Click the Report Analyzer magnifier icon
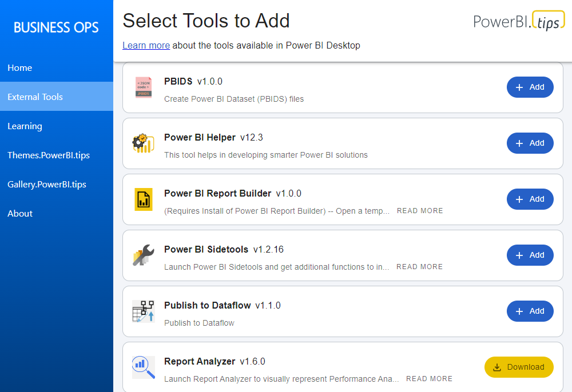Viewport: 572px width, 392px height. (x=144, y=367)
